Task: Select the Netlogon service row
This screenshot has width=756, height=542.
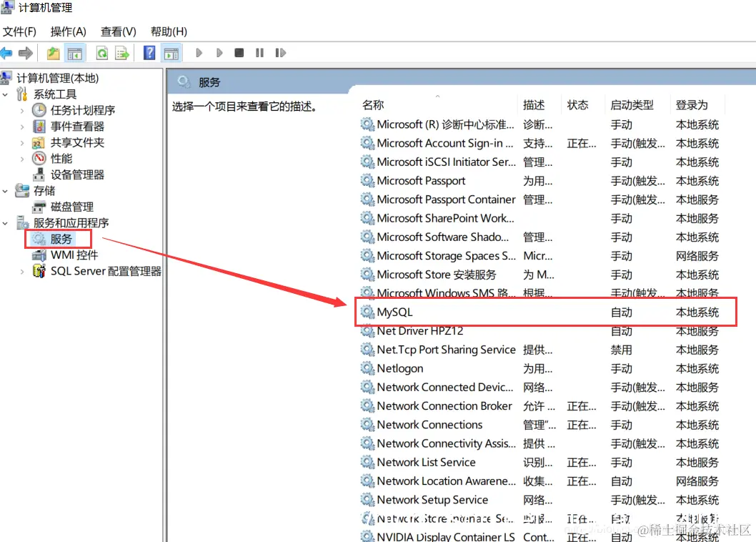Action: [540, 369]
